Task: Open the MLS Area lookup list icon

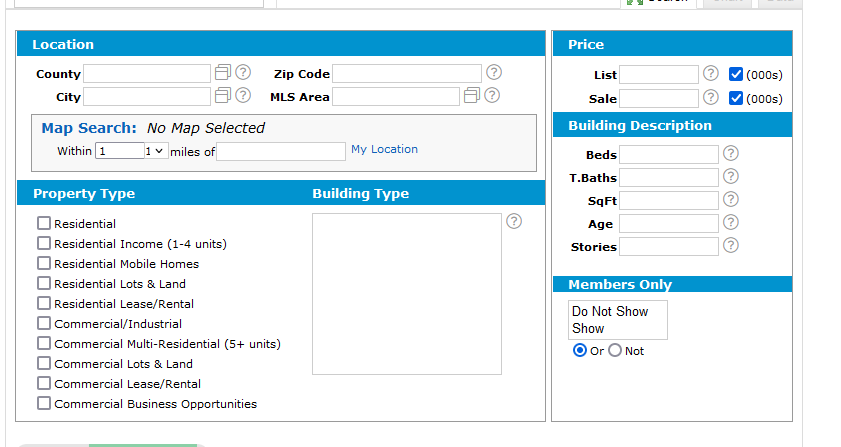Action: 471,96
